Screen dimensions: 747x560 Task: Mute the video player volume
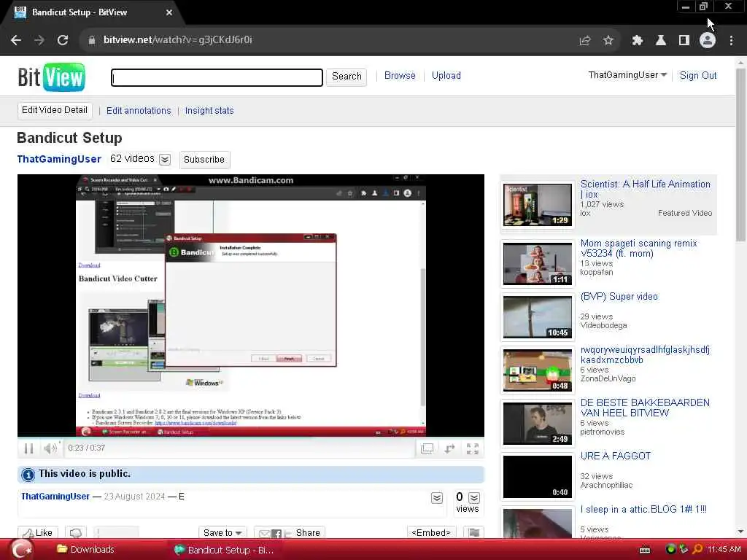pos(50,448)
